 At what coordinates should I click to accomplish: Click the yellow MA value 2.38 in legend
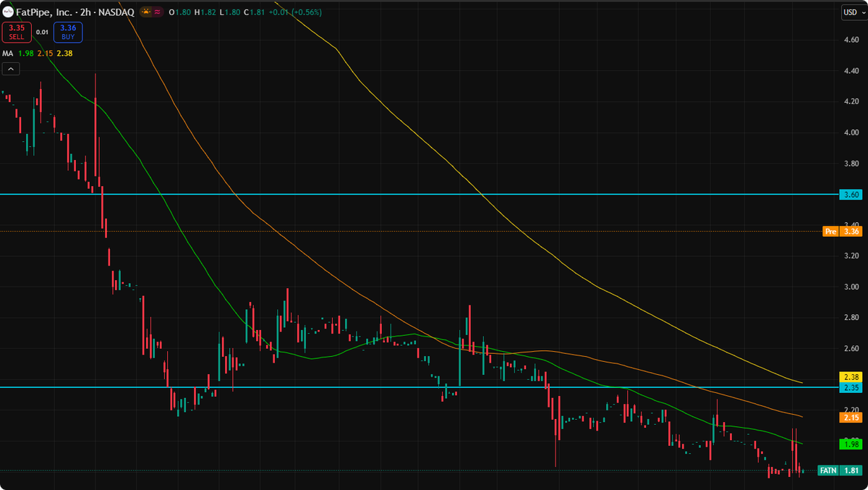[x=64, y=54]
